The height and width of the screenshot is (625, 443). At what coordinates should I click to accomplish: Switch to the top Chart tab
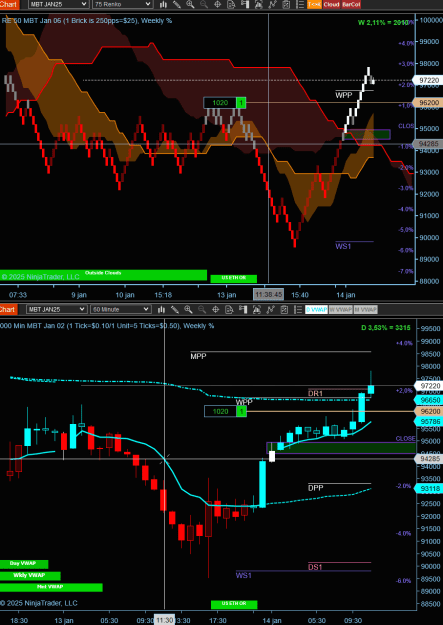9,4
